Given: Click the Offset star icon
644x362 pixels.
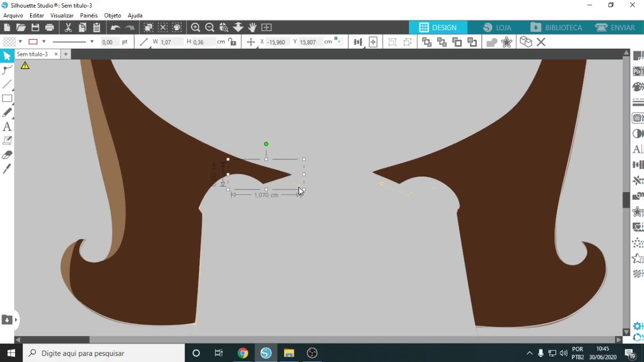Looking at the screenshot, I should 507,42.
